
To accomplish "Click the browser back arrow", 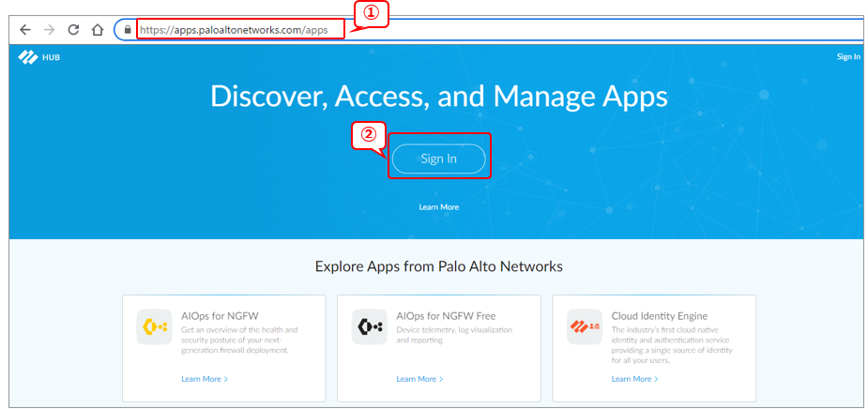I will 25,29.
